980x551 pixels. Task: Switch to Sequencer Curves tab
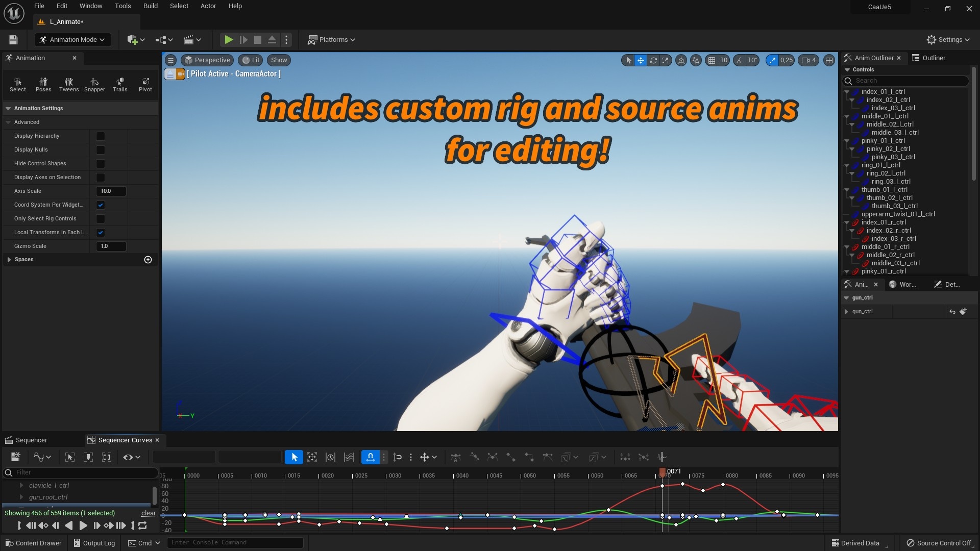tap(125, 440)
